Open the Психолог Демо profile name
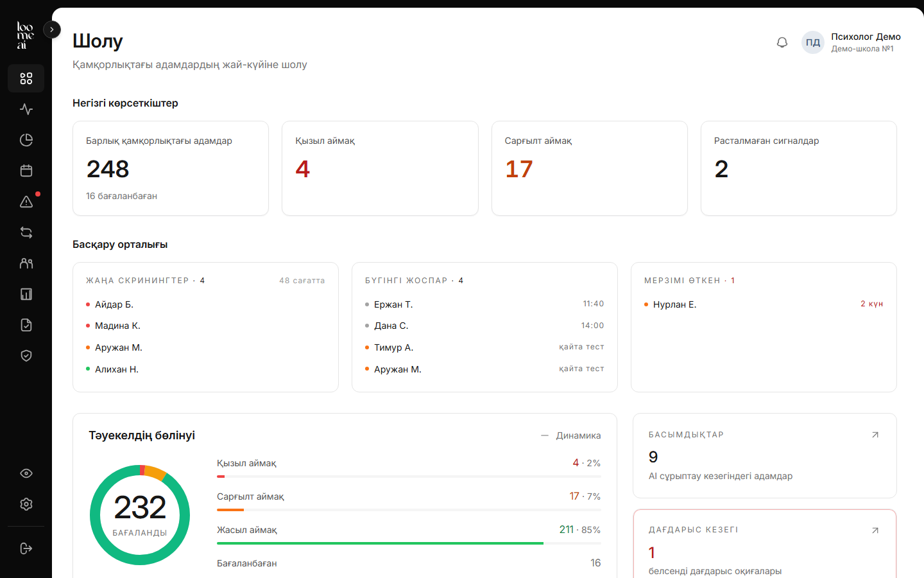Viewport: 924px width, 578px height. 866,37
